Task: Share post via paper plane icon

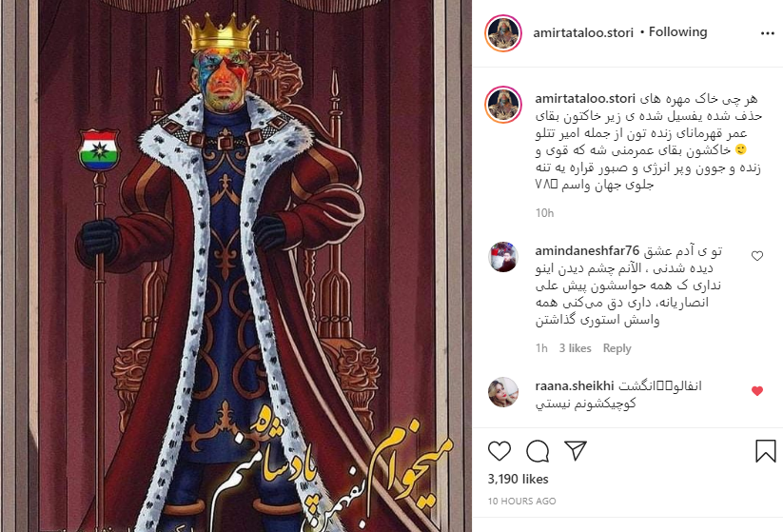Action: [576, 450]
